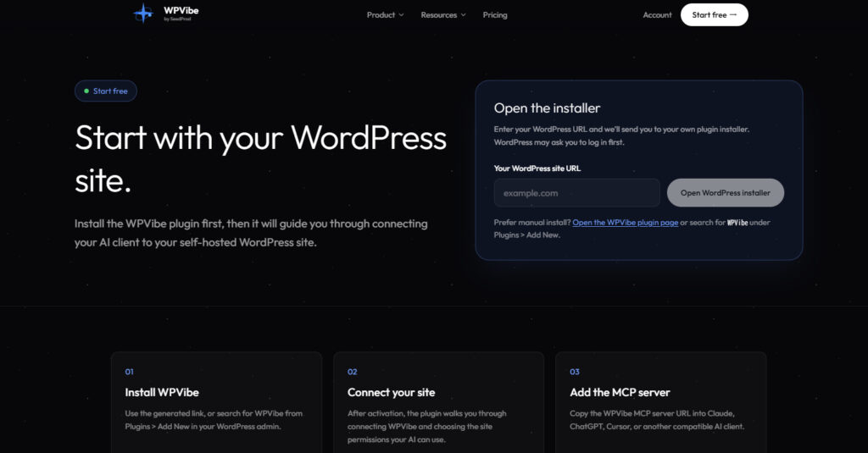Viewport: 868px width, 453px height.
Task: Select the 'Open the installer' heading
Action: click(547, 108)
